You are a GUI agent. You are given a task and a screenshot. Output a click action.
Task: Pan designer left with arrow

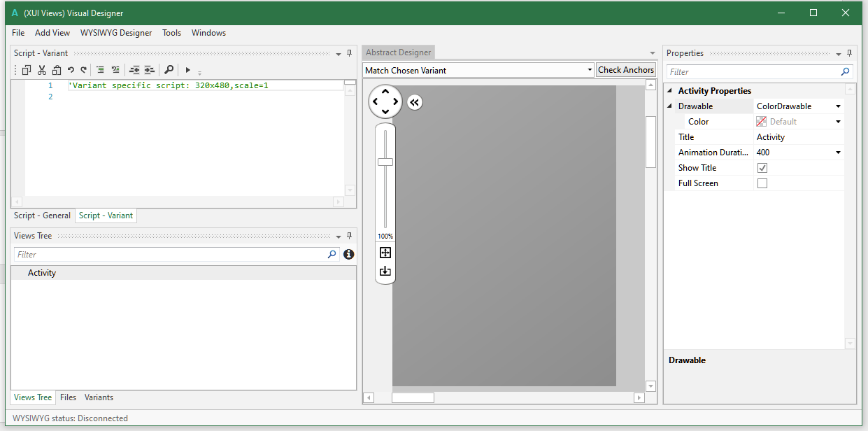pyautogui.click(x=375, y=102)
